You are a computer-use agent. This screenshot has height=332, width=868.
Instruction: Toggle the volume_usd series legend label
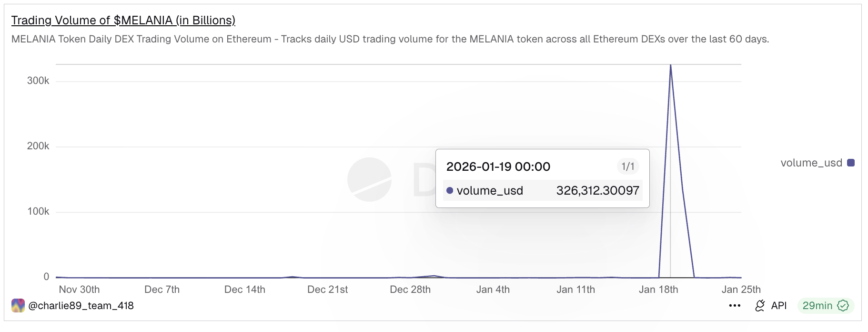[811, 163]
